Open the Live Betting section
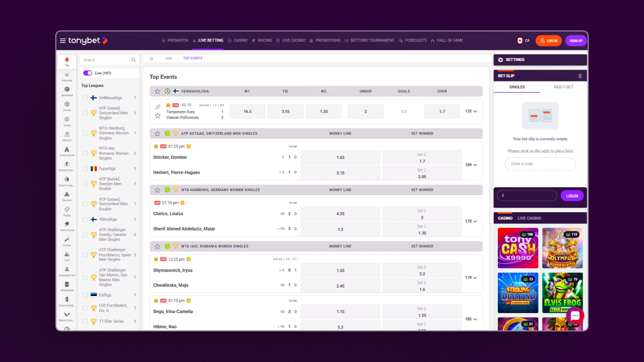 click(208, 41)
